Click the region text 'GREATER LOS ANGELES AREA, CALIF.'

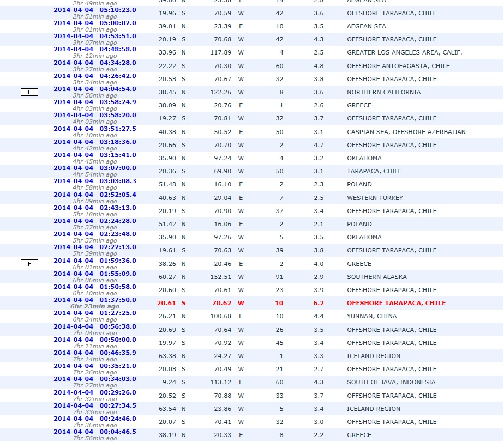[x=404, y=52]
